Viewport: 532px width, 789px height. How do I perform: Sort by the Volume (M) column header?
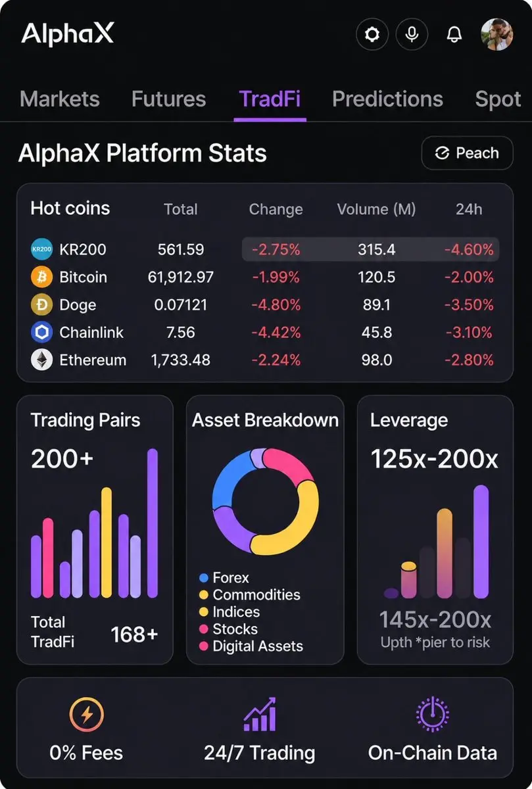[x=376, y=209]
